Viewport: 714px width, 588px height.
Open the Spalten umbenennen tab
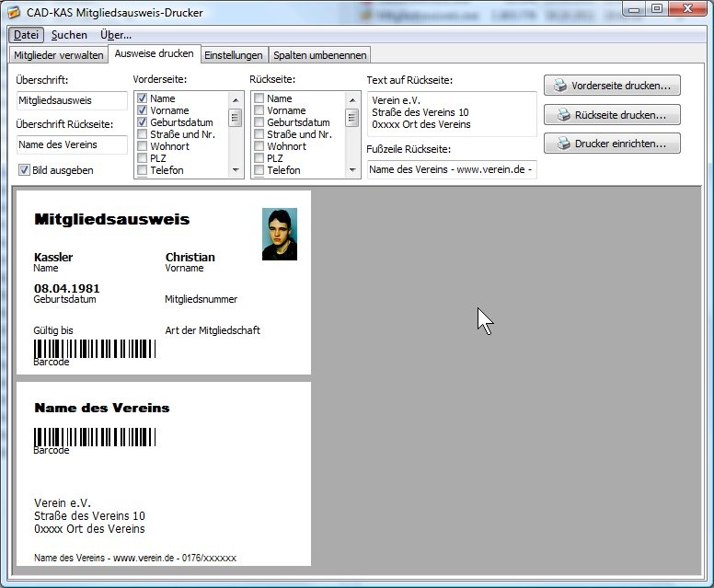[x=319, y=55]
